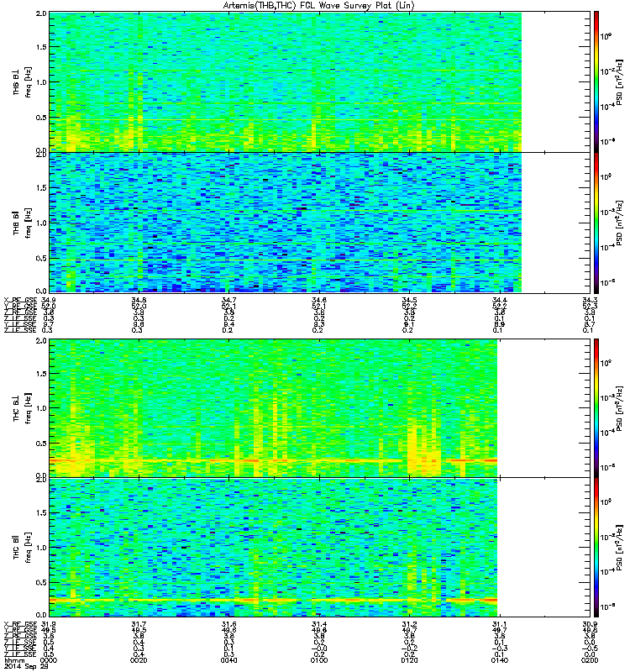
Task: Click the PSD [nT²/Hz] label of THC B∥ panel
Action: click(x=619, y=548)
